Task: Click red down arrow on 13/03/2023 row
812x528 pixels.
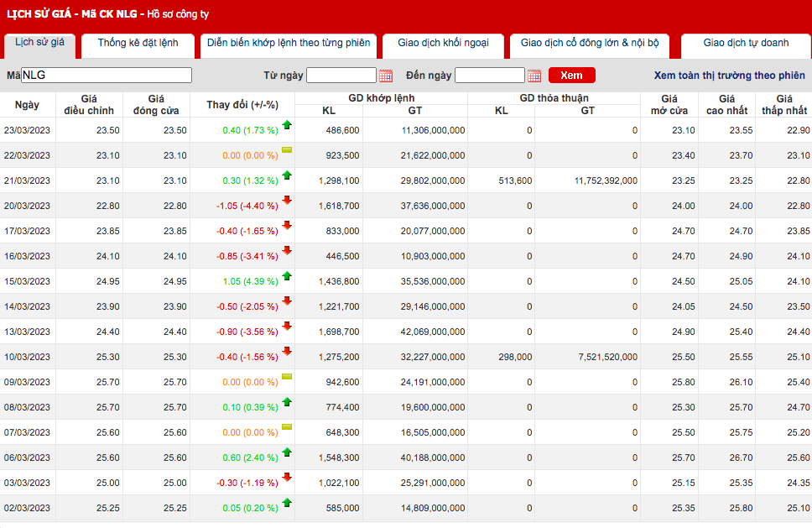Action: (x=287, y=326)
